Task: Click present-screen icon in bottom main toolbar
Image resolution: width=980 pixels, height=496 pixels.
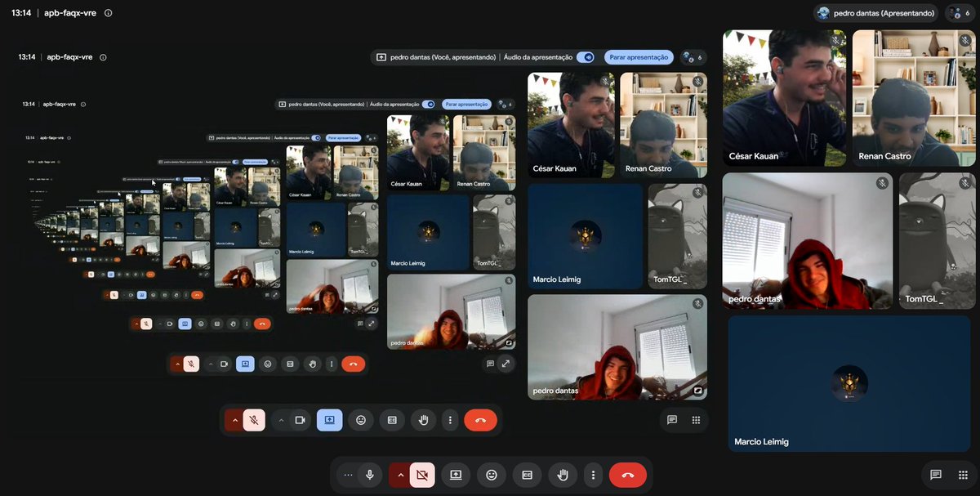Action: click(x=456, y=475)
